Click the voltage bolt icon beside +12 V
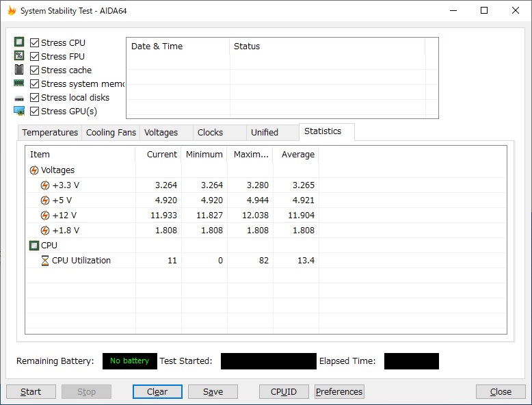 [45, 215]
